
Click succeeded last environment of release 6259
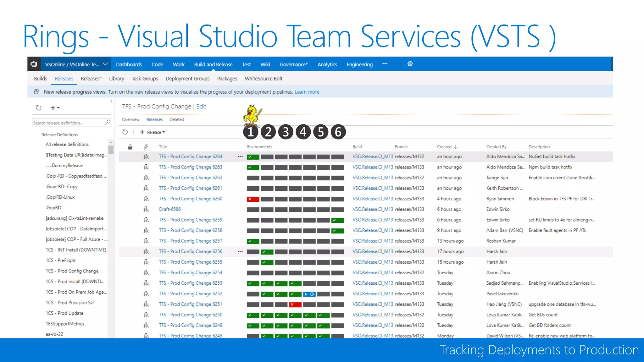[x=337, y=220]
